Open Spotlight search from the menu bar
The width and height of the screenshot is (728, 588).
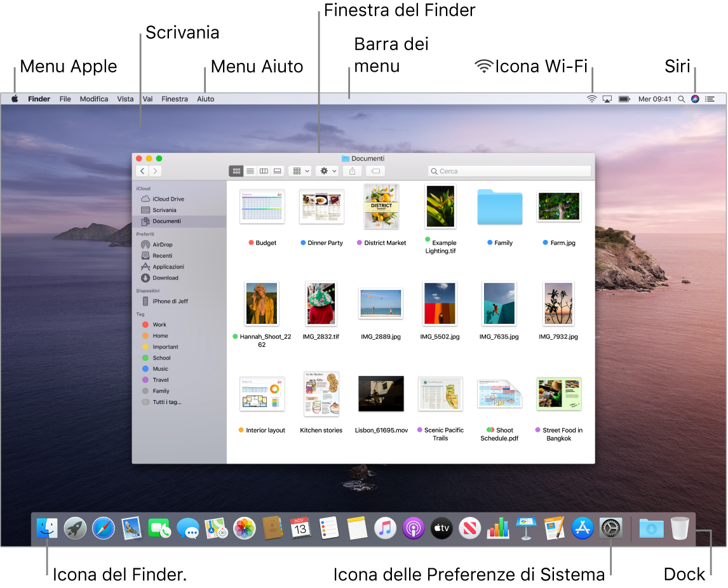681,98
